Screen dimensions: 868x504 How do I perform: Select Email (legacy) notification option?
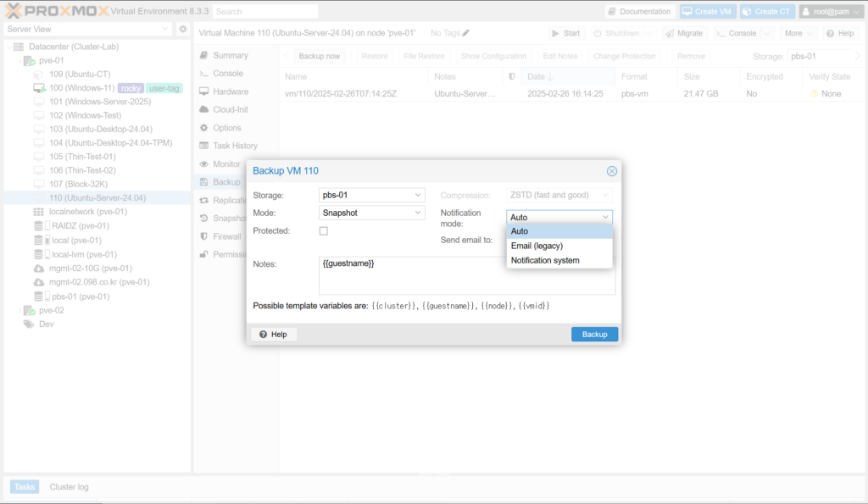[542, 246]
